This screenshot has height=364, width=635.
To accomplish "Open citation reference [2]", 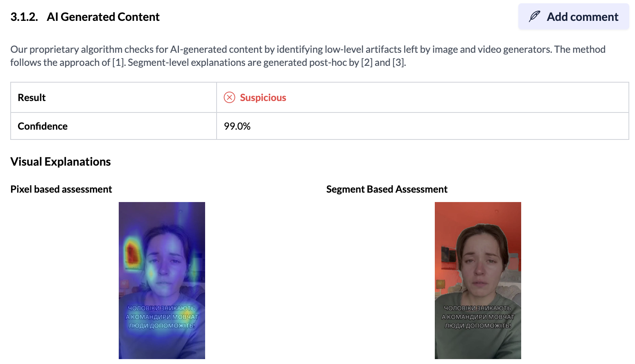I will tap(366, 63).
